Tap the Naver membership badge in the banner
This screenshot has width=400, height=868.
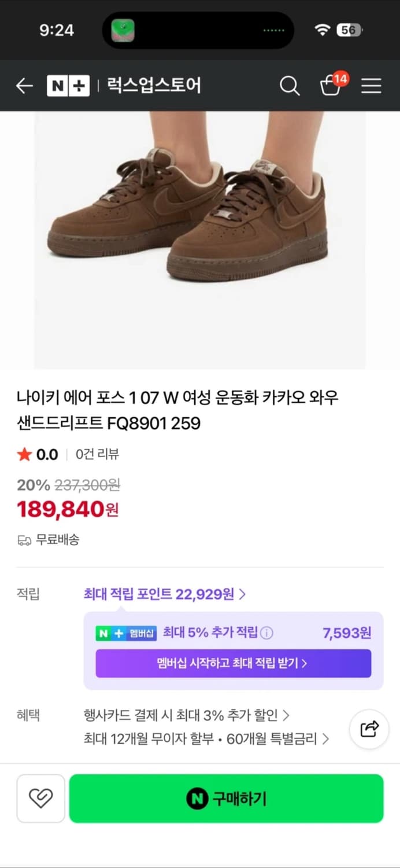pyautogui.click(x=127, y=632)
